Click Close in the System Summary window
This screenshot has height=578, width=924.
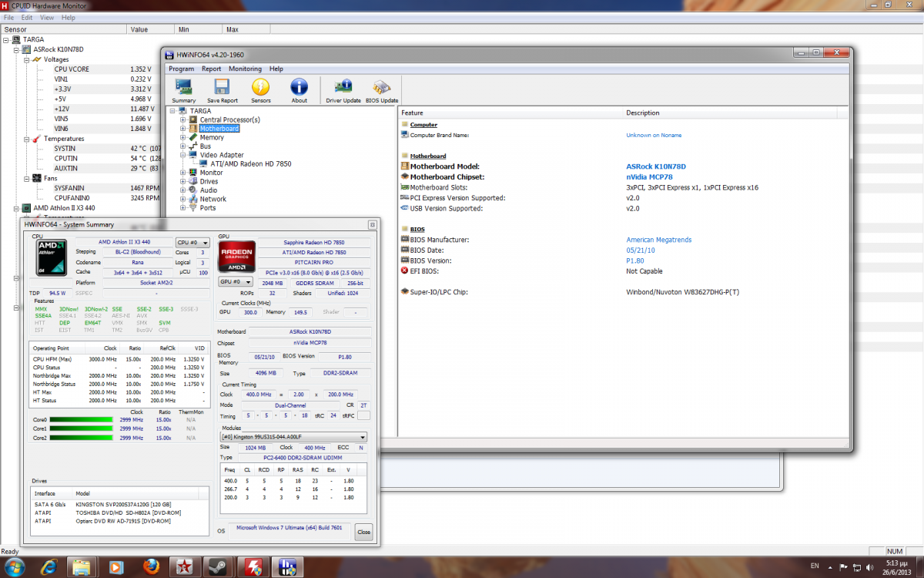[363, 532]
